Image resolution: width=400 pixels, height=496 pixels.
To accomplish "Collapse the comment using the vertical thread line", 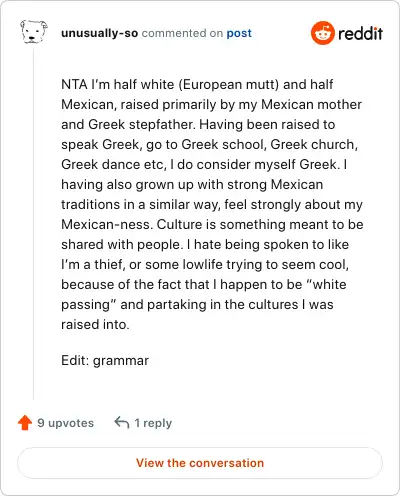I will [x=33, y=223].
